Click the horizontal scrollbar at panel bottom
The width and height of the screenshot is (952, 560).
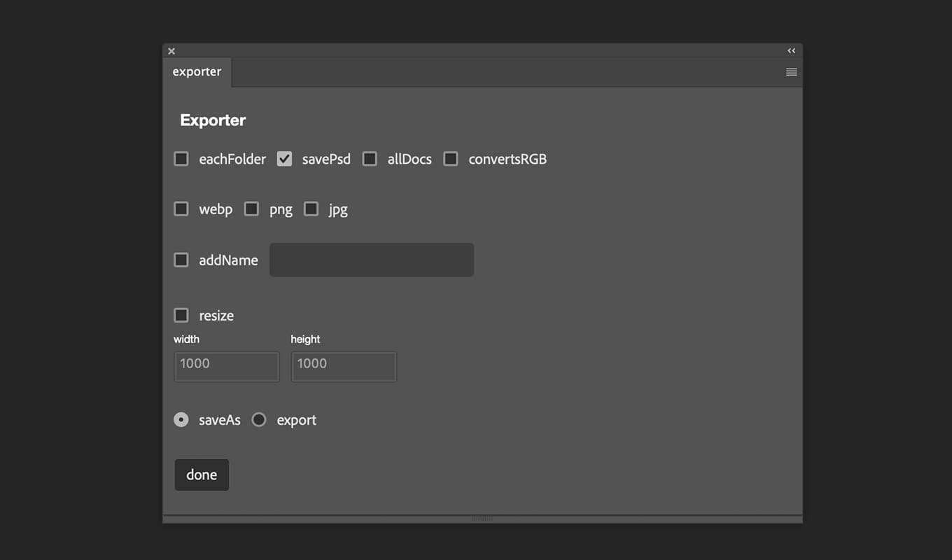tap(482, 518)
